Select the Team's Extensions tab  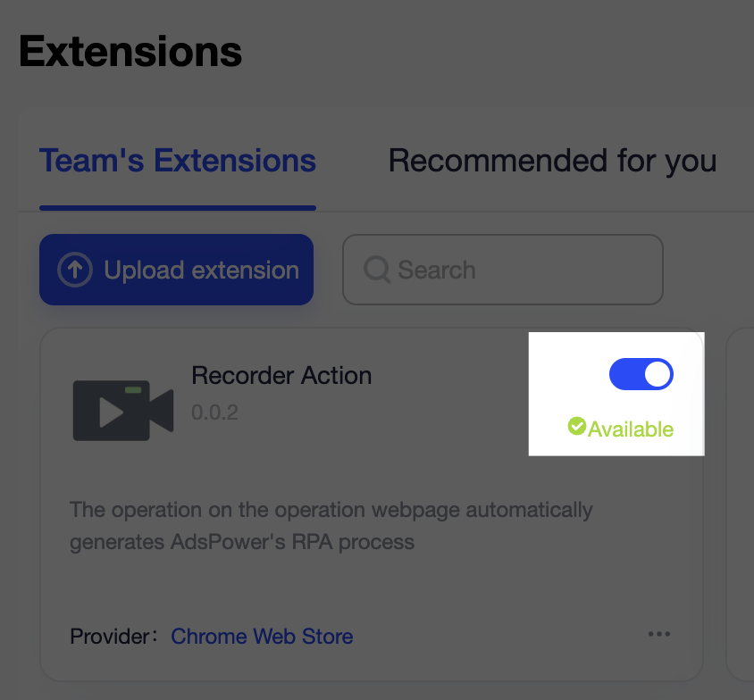[177, 161]
